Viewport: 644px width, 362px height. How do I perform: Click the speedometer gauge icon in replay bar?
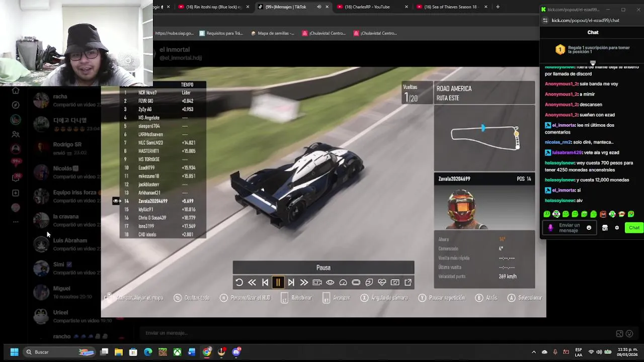coord(343,283)
